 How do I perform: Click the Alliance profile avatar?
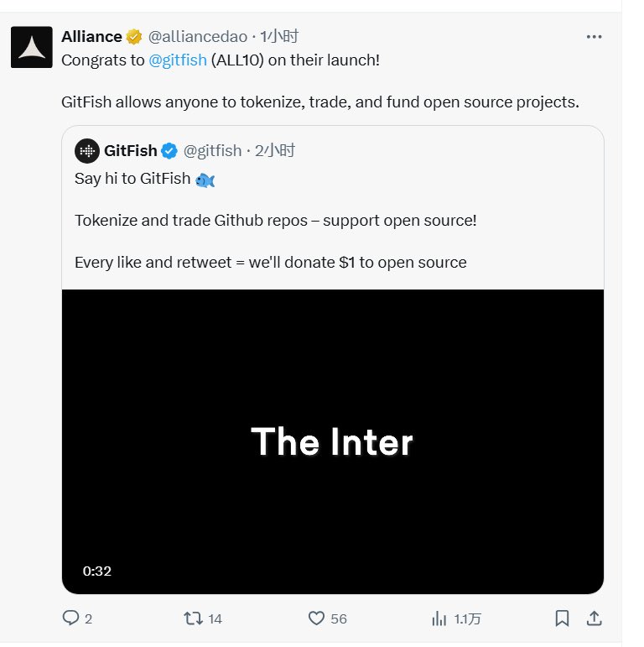[x=32, y=47]
